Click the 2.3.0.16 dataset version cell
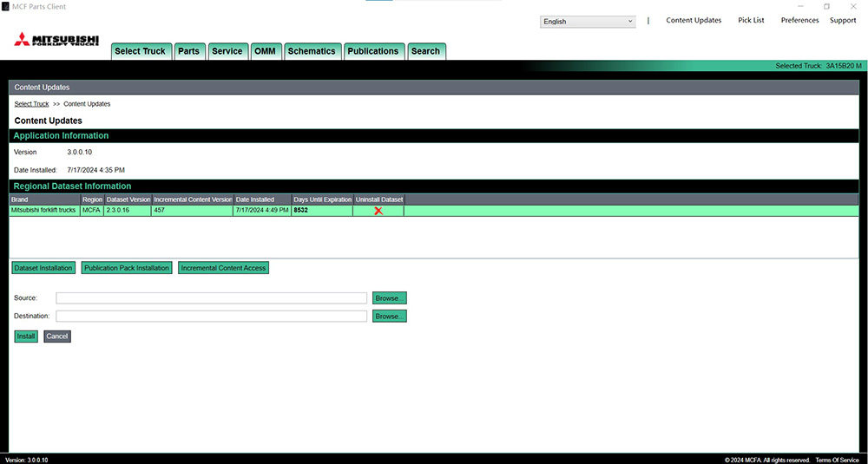868x464 pixels. (128, 210)
